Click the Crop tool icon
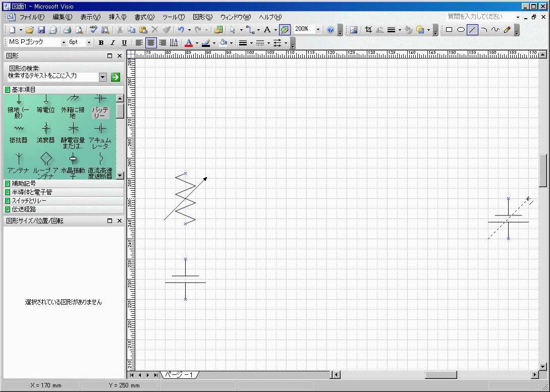 pos(368,30)
